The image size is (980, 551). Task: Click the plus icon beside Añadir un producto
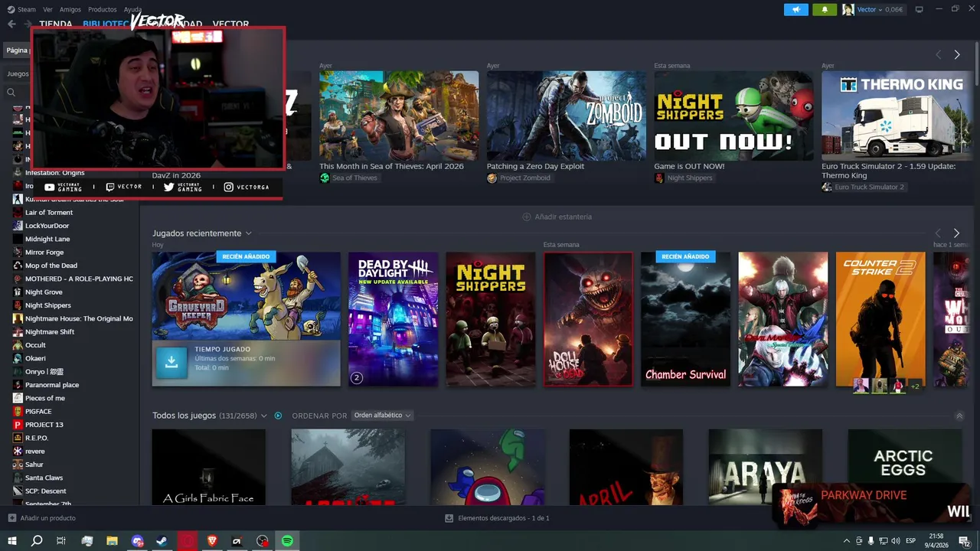(11, 518)
